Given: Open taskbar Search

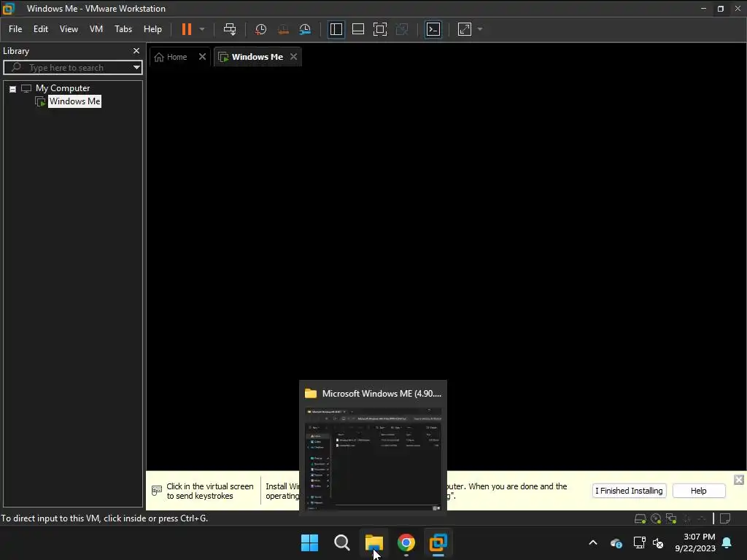Looking at the screenshot, I should [341, 542].
